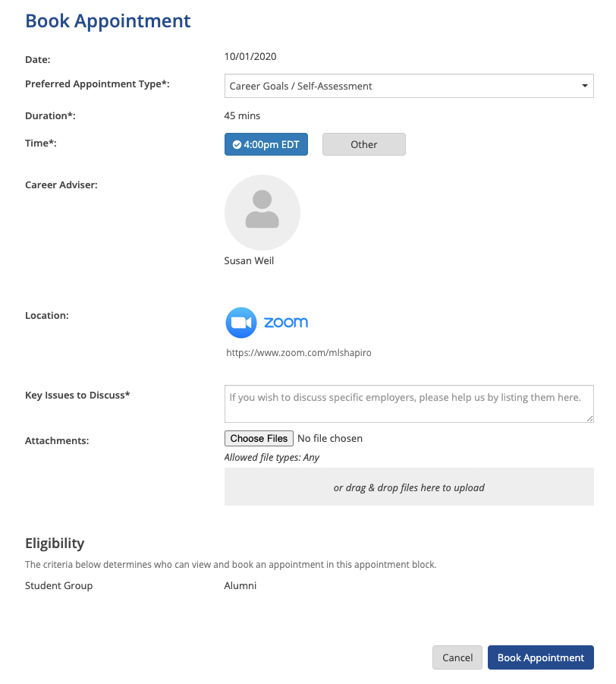
Task: Grab the textarea resize handle corner
Action: 589,418
